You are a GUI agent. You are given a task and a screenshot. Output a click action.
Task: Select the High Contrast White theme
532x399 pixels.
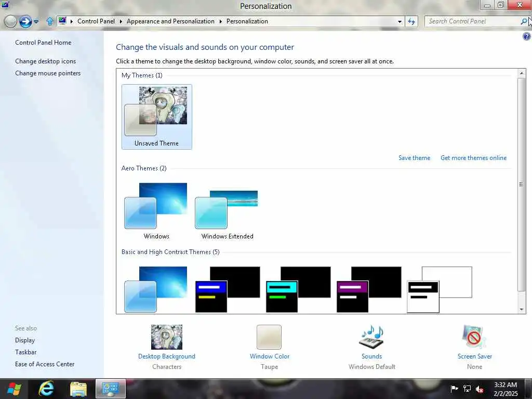(x=440, y=289)
